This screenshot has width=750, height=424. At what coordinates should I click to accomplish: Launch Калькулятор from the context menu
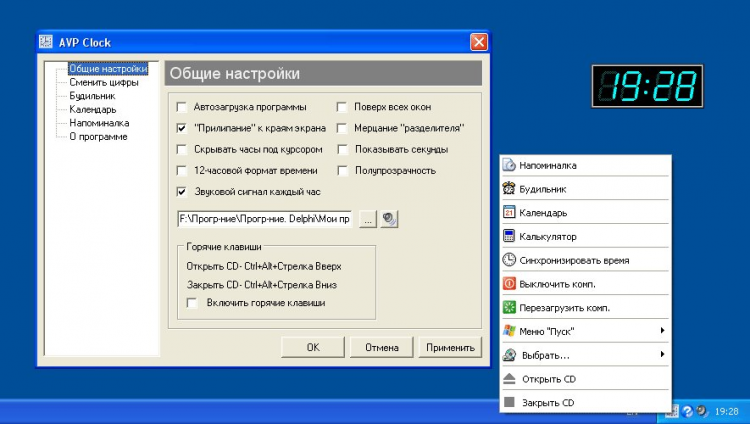pos(585,236)
